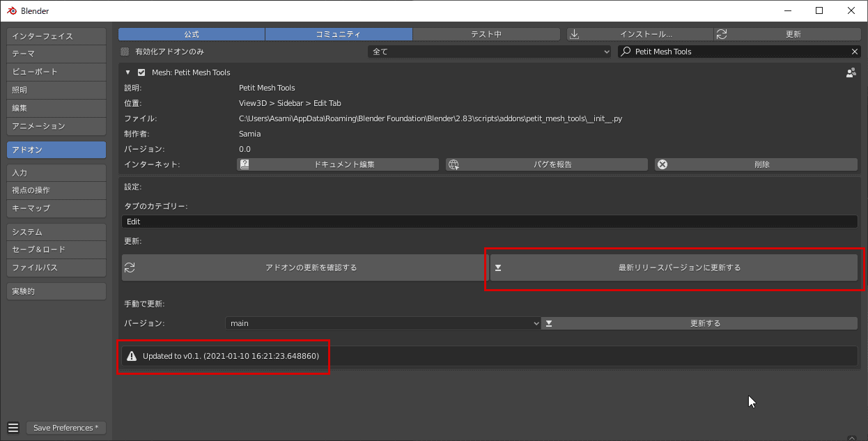Open the hamburger preferences menu icon
The image size is (868, 441).
[13, 428]
